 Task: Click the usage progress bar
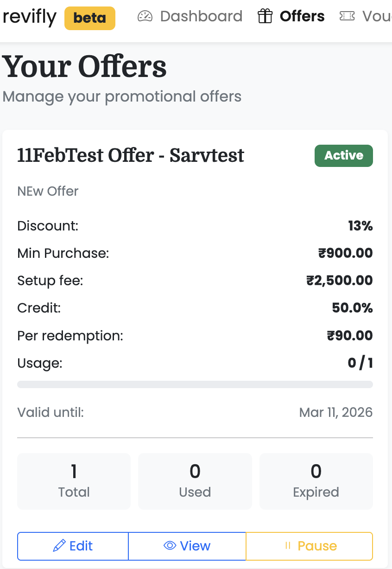pyautogui.click(x=195, y=384)
